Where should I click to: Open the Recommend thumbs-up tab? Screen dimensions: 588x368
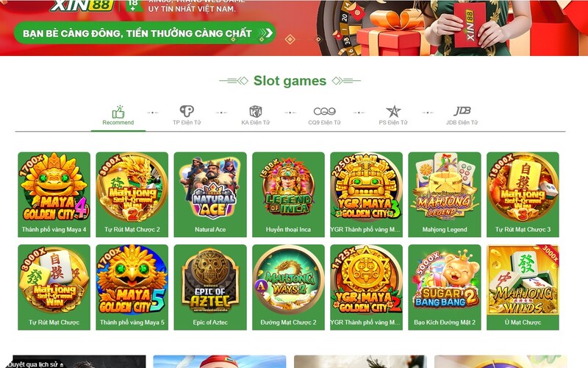tap(118, 116)
